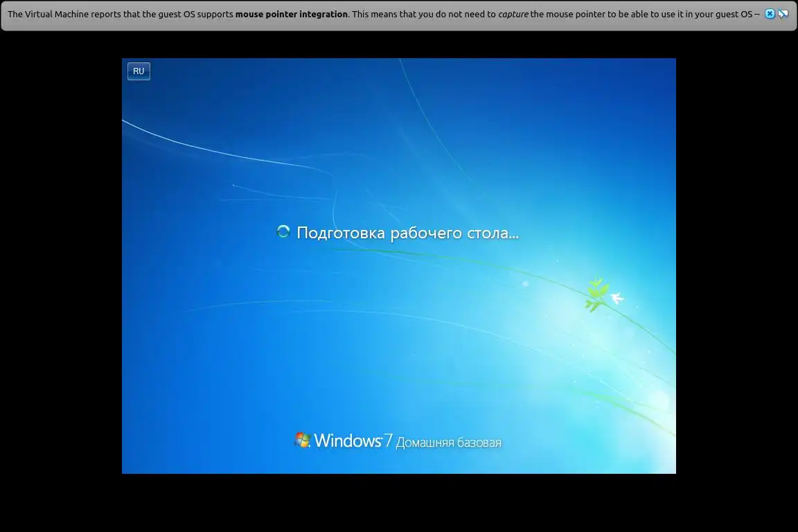The image size is (798, 532).
Task: Click the "Домашняя базовая" edition text
Action: 448,443
